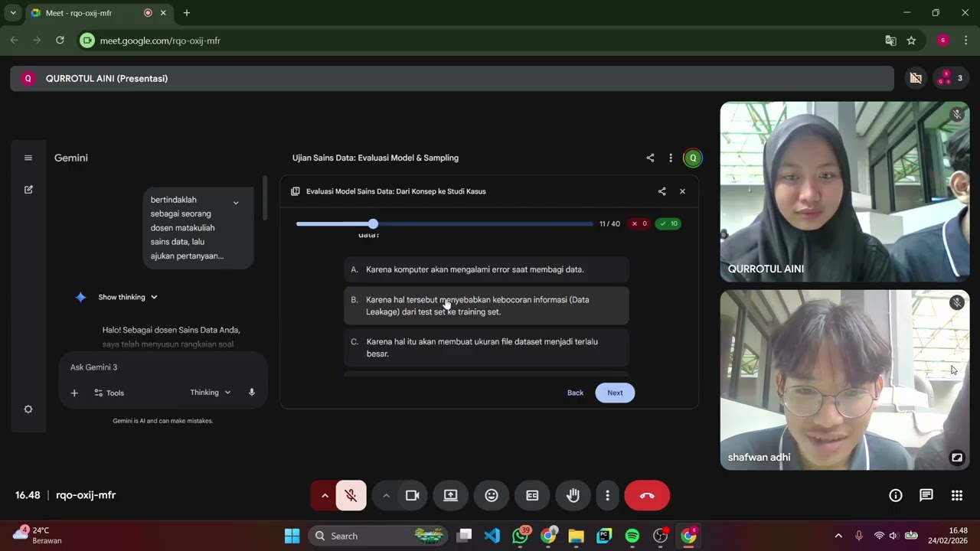
Task: Open Windows Start menu
Action: [292, 536]
